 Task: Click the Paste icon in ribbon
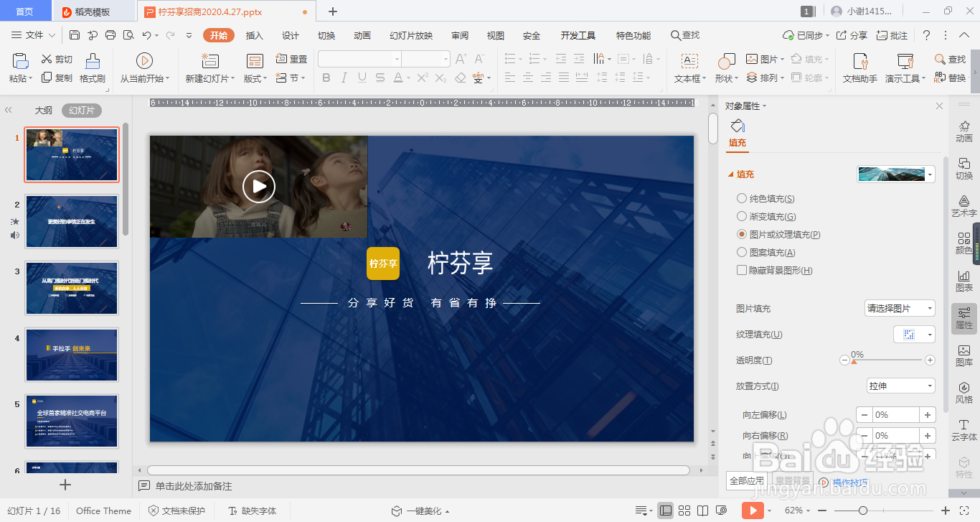pos(19,62)
